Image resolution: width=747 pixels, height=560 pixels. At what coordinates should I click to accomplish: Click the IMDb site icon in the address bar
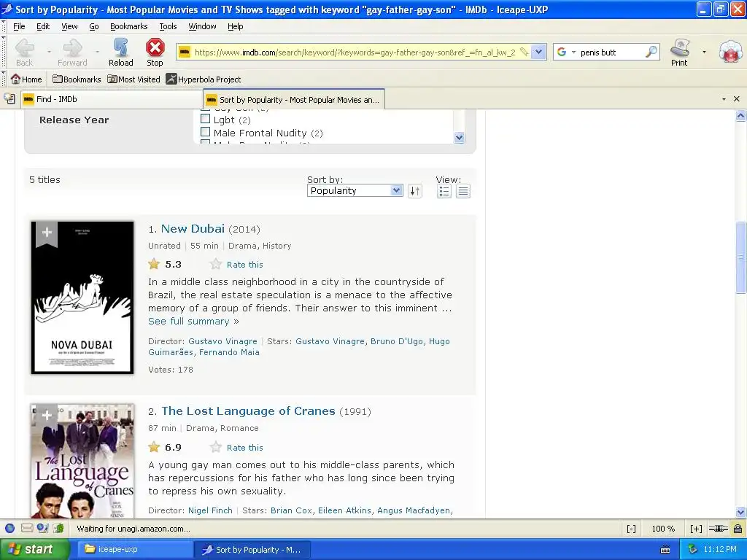pyautogui.click(x=185, y=52)
